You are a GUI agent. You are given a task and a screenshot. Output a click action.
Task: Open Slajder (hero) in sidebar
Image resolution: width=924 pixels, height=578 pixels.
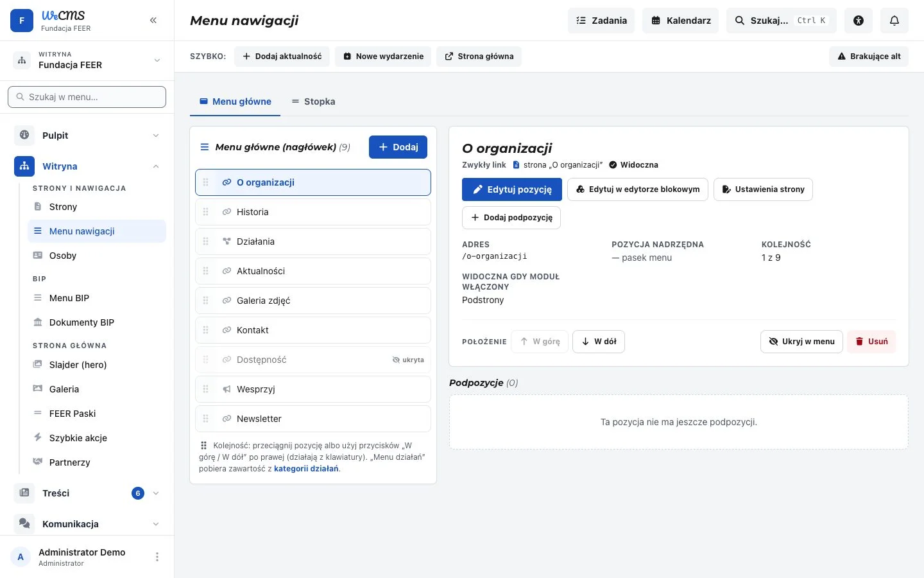[97, 365]
